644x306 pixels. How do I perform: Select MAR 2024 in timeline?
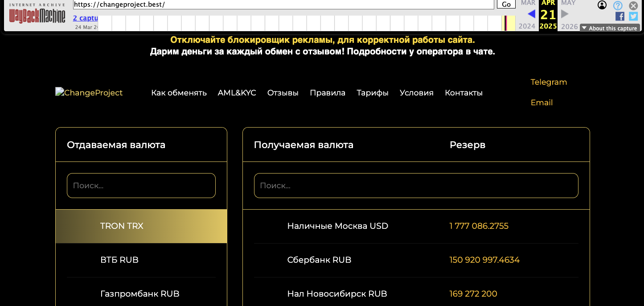pos(528,3)
